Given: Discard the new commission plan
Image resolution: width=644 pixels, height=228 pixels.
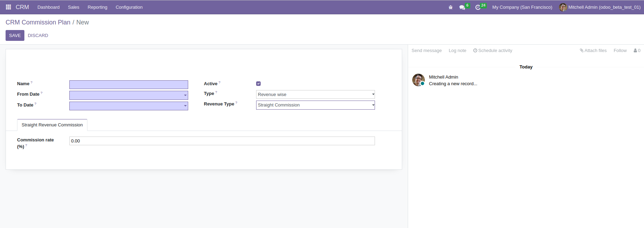Looking at the screenshot, I should (x=38, y=36).
